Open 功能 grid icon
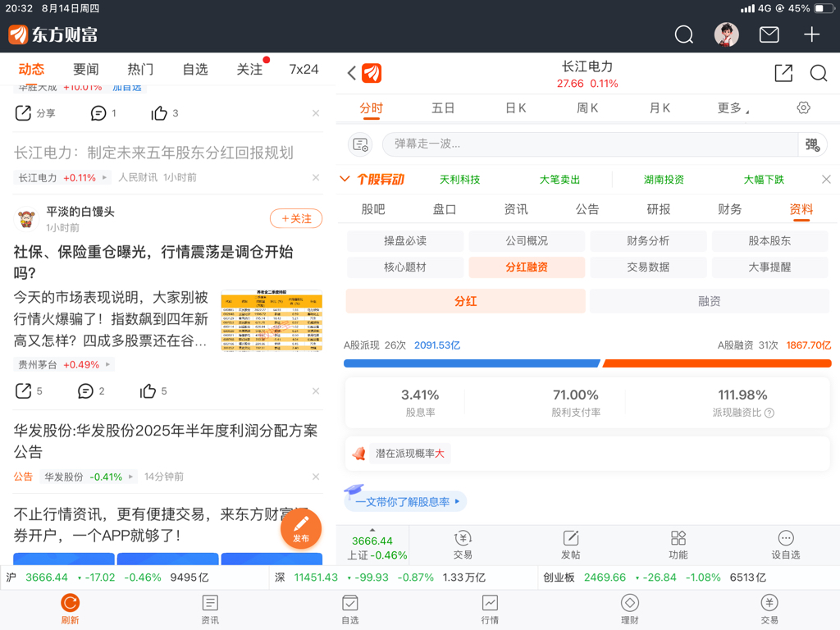The image size is (840, 630). point(678,546)
